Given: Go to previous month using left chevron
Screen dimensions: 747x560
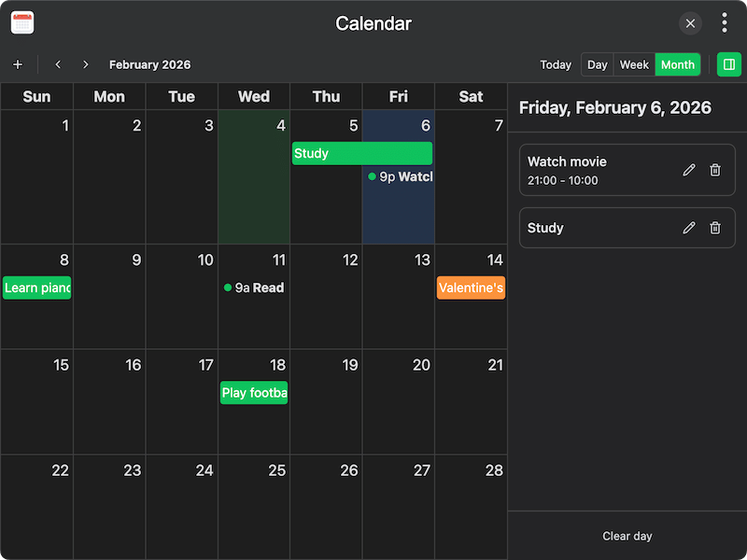Looking at the screenshot, I should pyautogui.click(x=58, y=64).
